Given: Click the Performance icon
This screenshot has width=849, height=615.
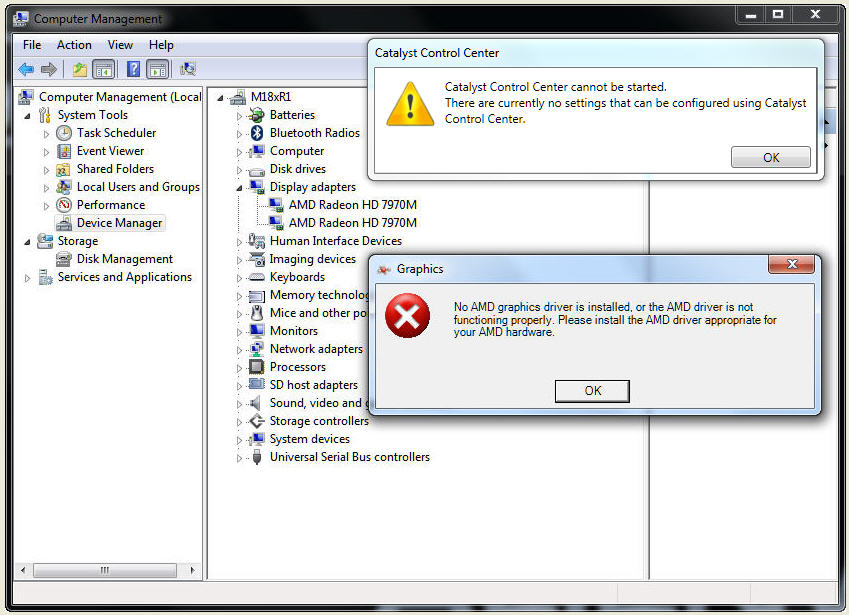Looking at the screenshot, I should click(x=64, y=205).
